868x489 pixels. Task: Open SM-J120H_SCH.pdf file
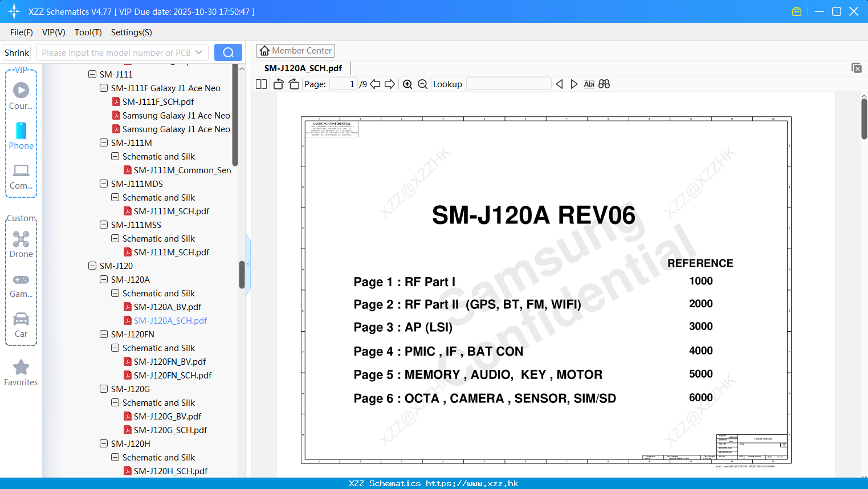[x=170, y=471]
